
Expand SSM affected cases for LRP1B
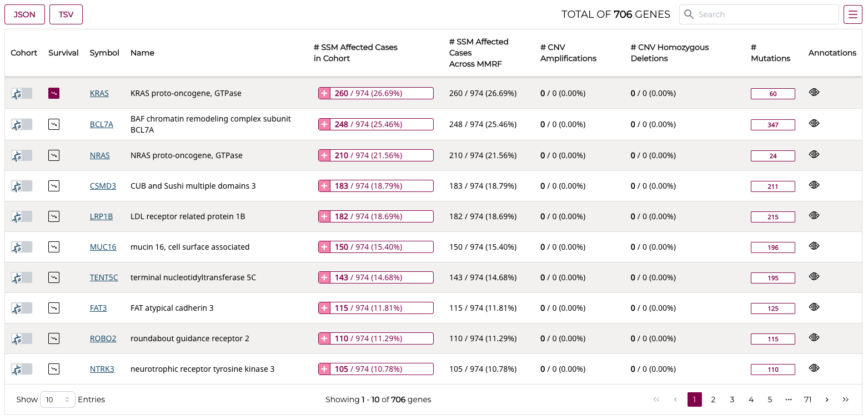pos(324,216)
